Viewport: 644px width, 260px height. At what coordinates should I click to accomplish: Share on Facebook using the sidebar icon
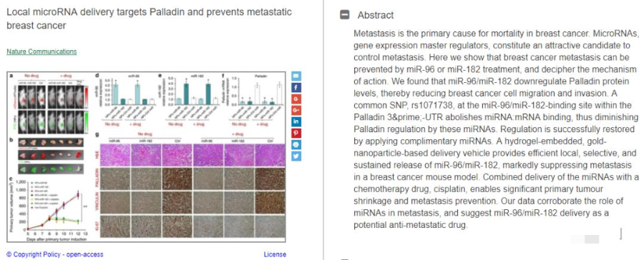coord(296,88)
